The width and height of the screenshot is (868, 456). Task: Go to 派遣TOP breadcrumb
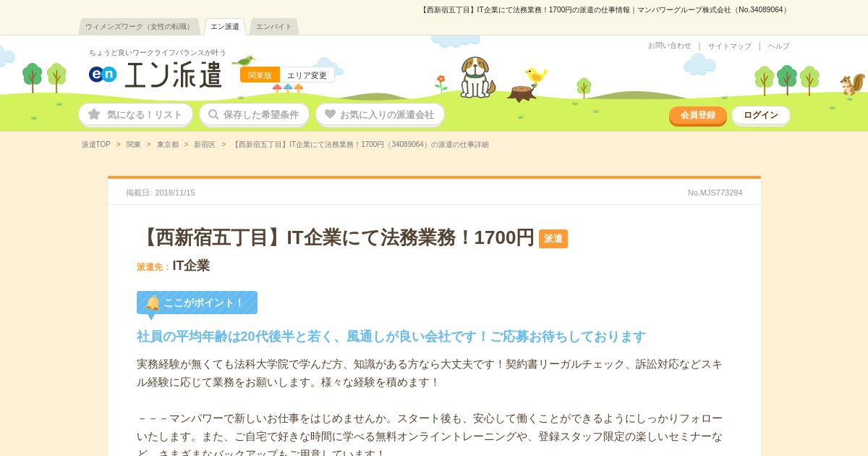(96, 145)
